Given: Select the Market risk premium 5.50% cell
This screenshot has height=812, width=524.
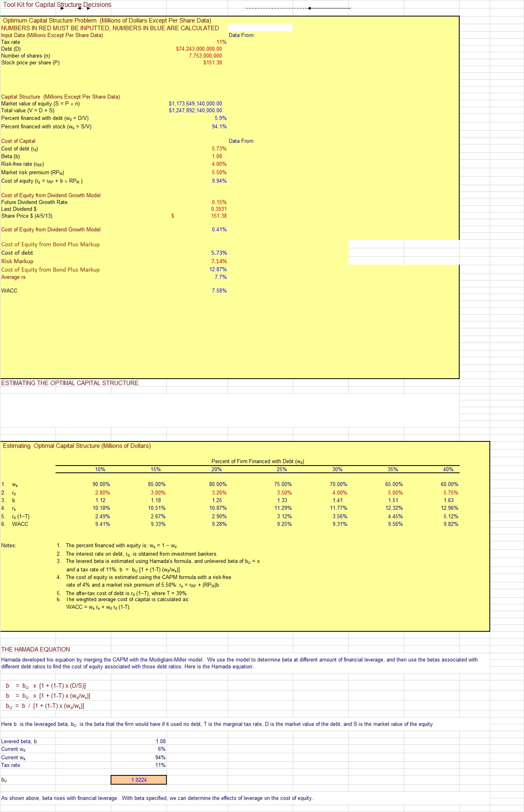Looking at the screenshot, I should [x=220, y=173].
